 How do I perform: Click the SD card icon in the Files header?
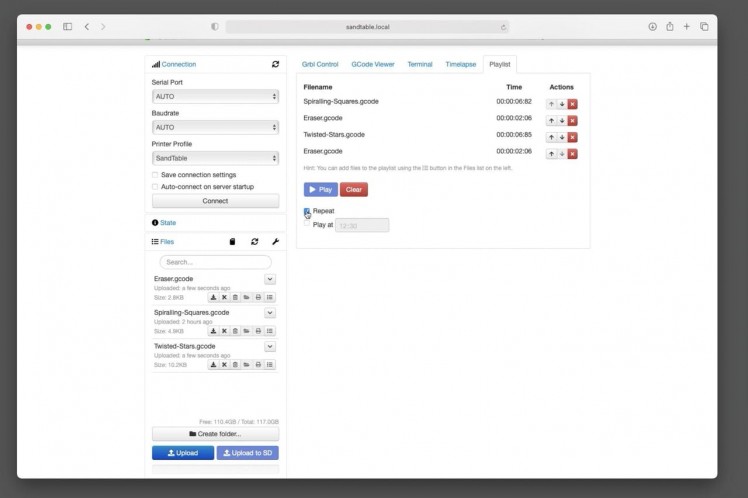(x=232, y=242)
